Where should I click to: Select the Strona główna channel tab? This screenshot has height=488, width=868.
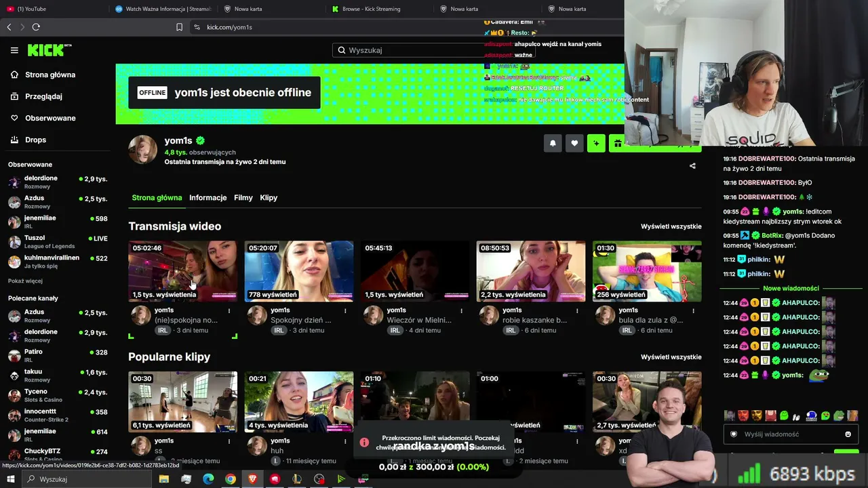click(157, 198)
